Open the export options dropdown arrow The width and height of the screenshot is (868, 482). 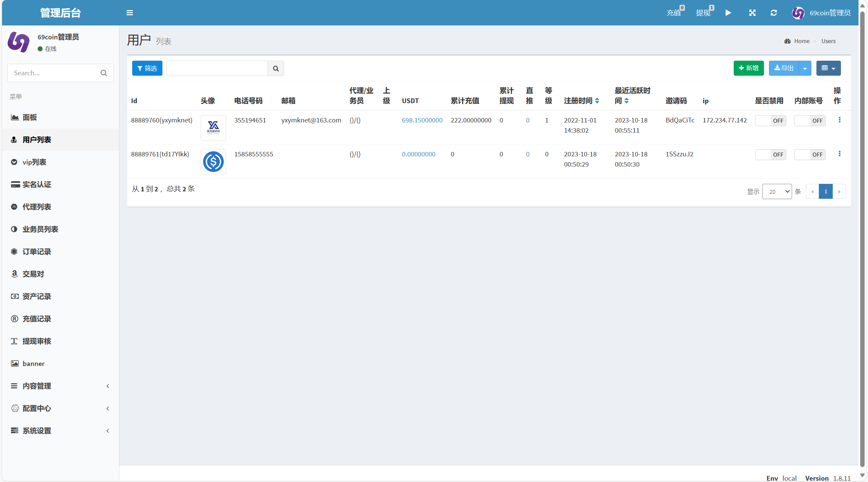pos(805,69)
